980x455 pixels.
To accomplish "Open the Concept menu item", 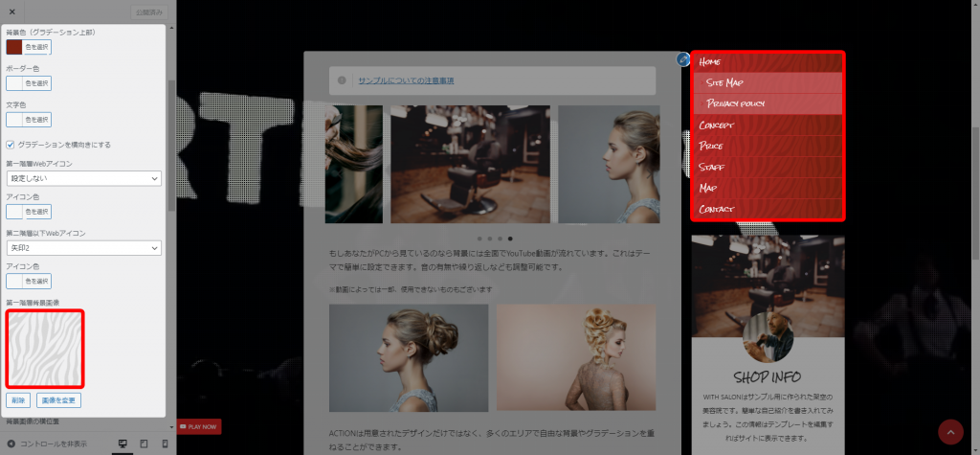I will coord(717,125).
